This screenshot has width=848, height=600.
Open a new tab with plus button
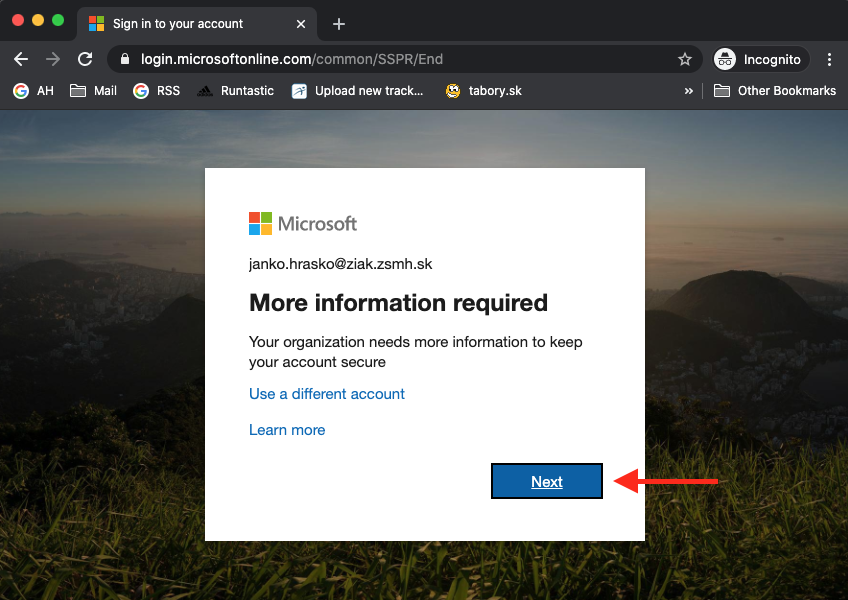pos(339,23)
